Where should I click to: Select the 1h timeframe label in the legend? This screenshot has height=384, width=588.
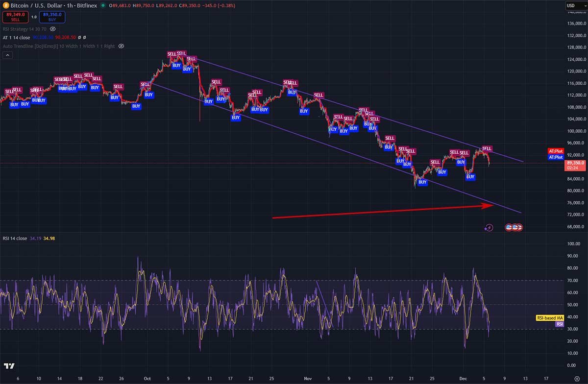pos(70,5)
